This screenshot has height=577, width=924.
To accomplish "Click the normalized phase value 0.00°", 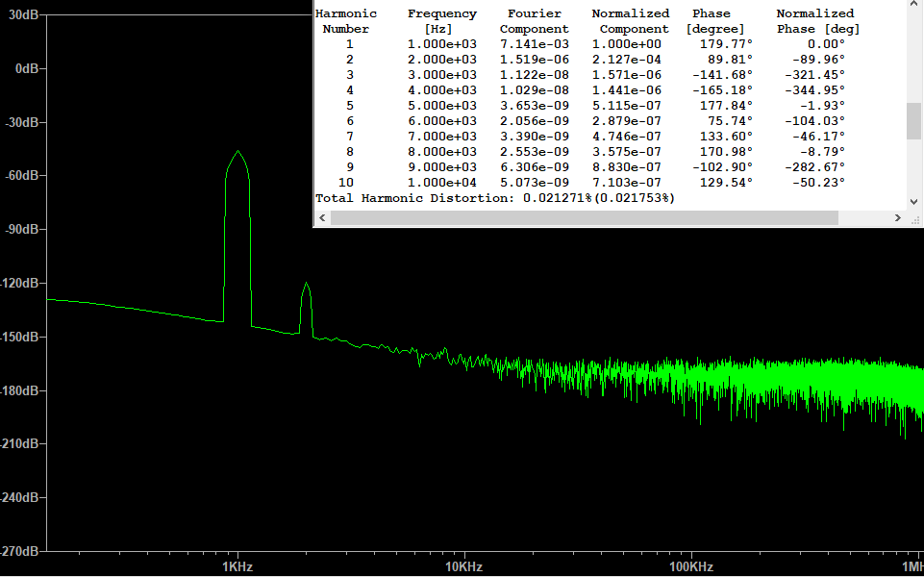I will (826, 44).
